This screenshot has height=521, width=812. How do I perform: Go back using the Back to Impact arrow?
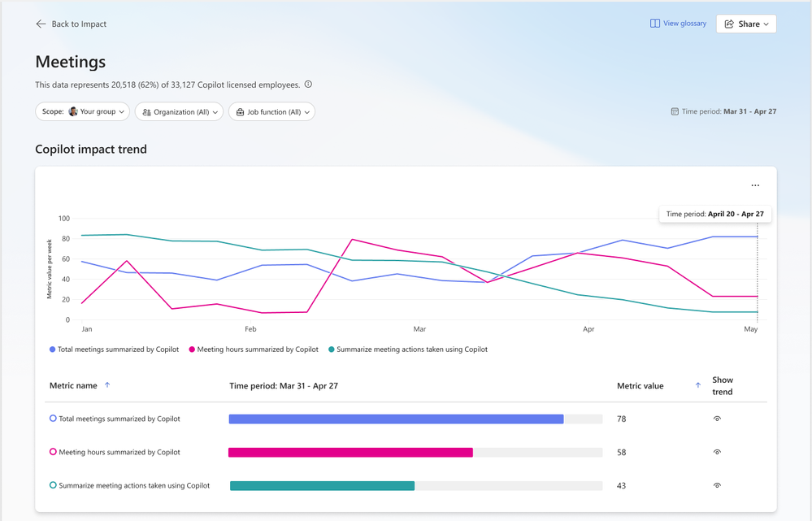point(41,24)
